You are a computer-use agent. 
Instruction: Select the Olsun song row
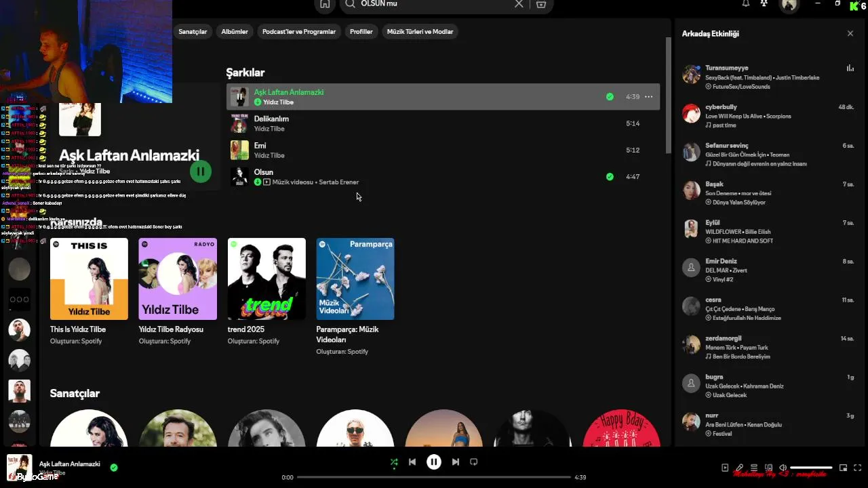pos(443,177)
